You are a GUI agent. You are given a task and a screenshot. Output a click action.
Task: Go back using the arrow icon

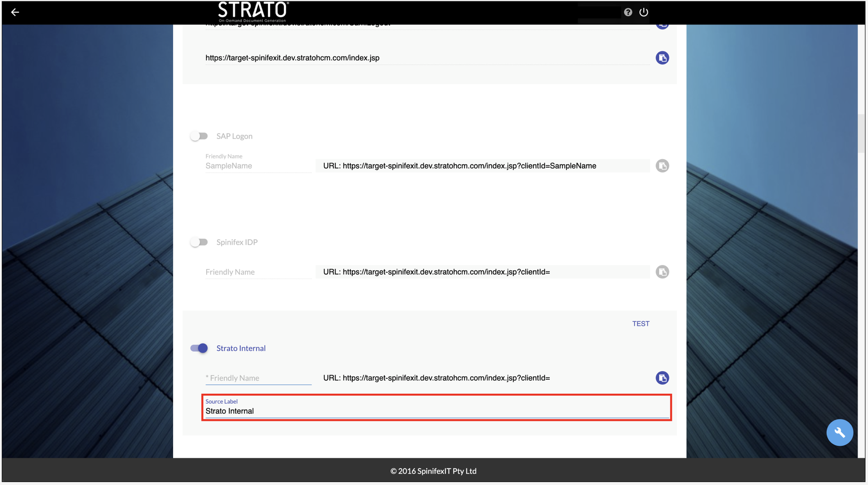pos(15,12)
